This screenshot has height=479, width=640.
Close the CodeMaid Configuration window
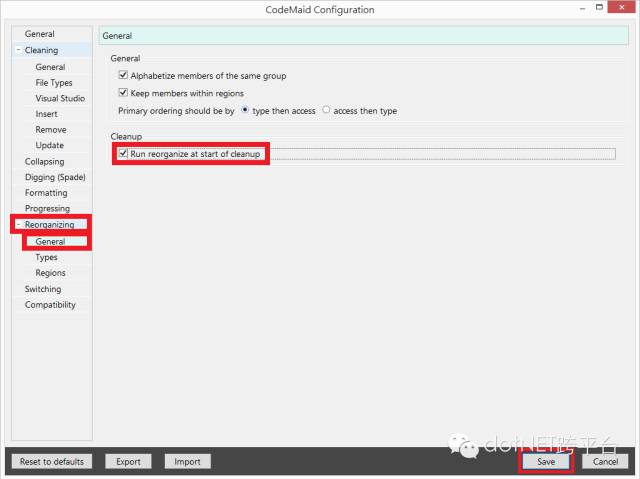tap(621, 7)
